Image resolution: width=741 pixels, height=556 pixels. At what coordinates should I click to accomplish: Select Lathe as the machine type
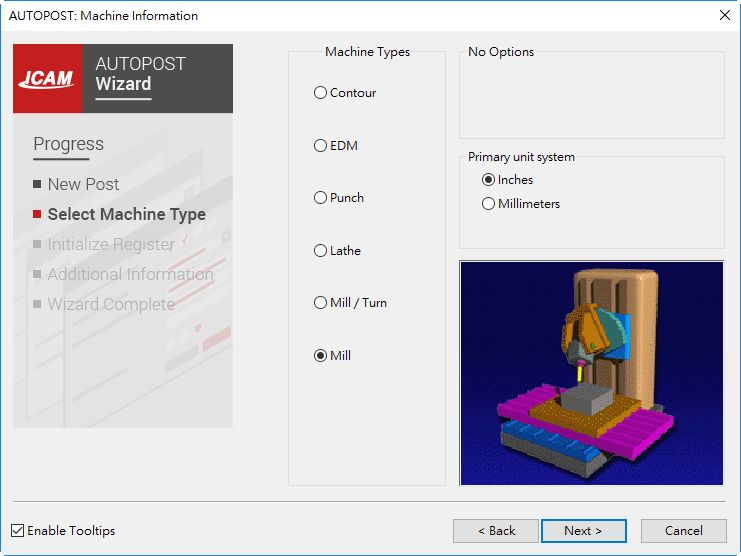[x=321, y=251]
